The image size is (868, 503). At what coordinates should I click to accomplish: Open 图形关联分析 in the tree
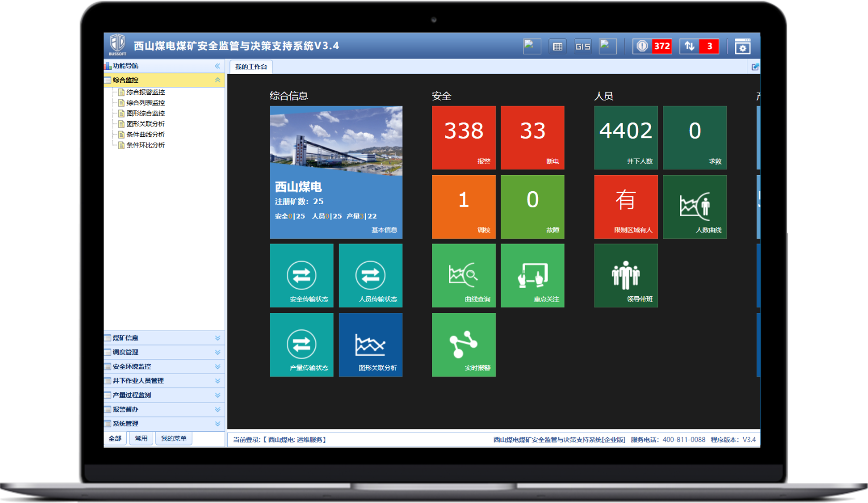pos(146,124)
